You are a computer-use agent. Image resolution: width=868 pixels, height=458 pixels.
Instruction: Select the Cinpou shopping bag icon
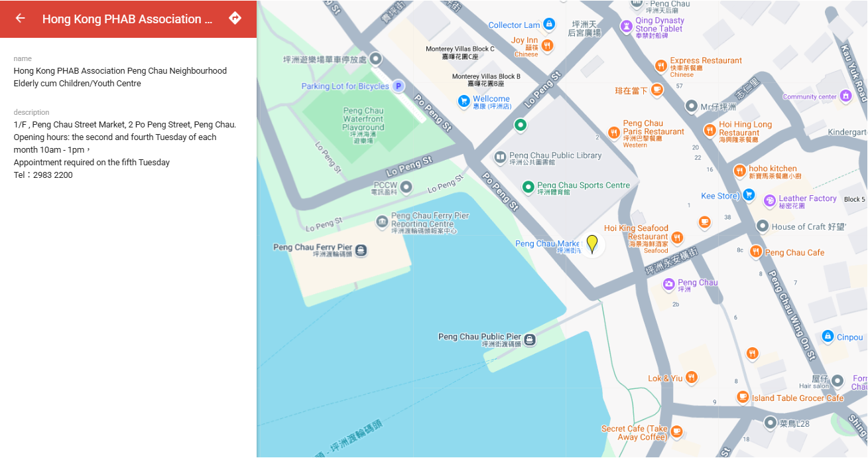click(828, 337)
